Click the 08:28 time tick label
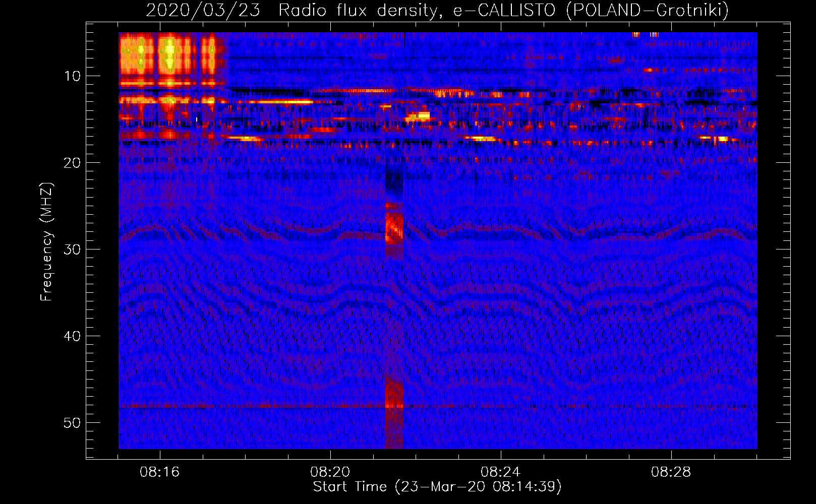The height and width of the screenshot is (504, 816). tap(671, 472)
